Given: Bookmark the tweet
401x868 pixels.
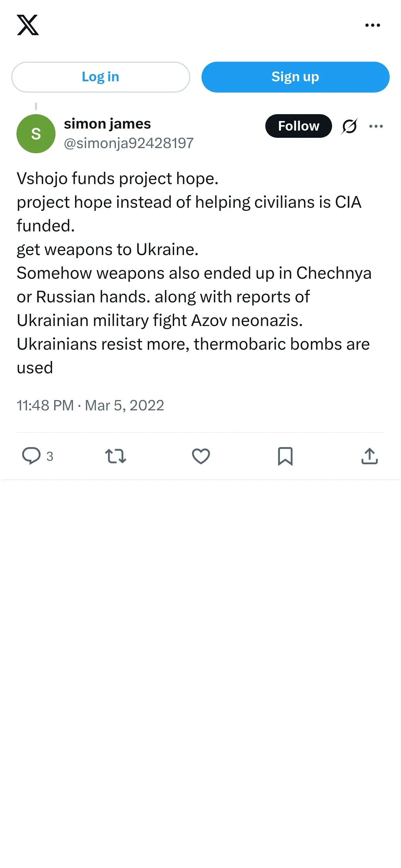Looking at the screenshot, I should (285, 456).
